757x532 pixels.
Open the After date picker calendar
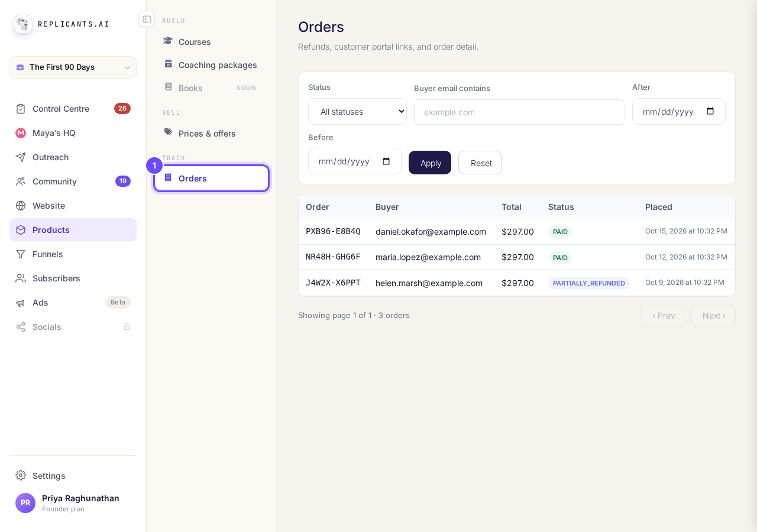click(x=710, y=111)
